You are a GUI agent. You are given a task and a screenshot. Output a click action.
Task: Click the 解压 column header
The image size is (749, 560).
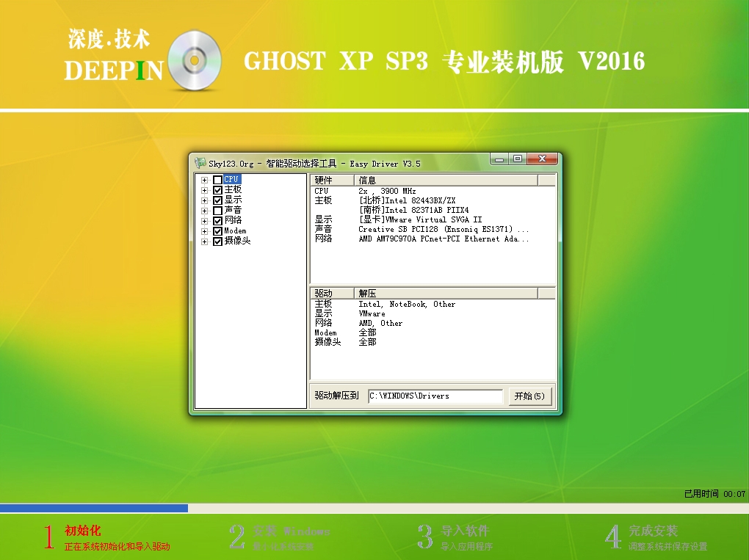click(446, 293)
